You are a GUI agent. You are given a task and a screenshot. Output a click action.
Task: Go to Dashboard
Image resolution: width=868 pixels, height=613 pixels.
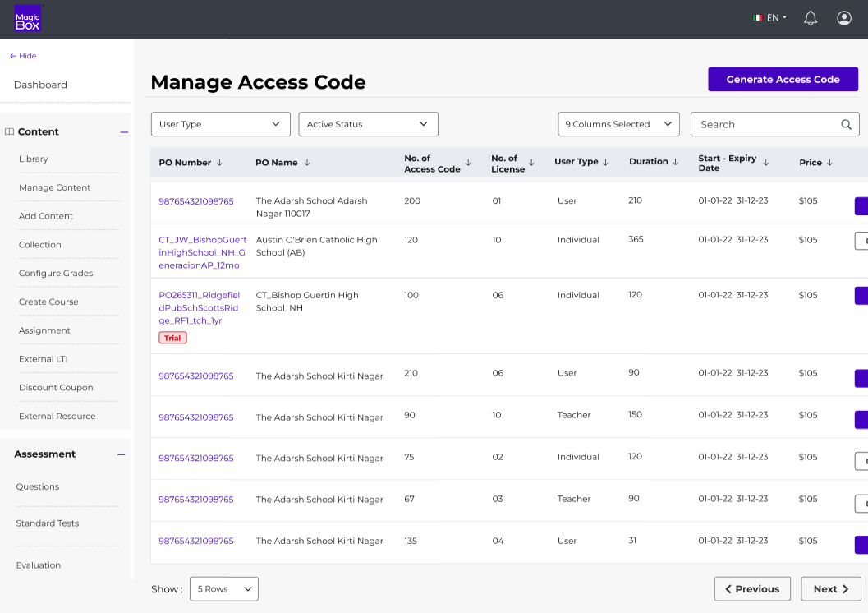[40, 85]
